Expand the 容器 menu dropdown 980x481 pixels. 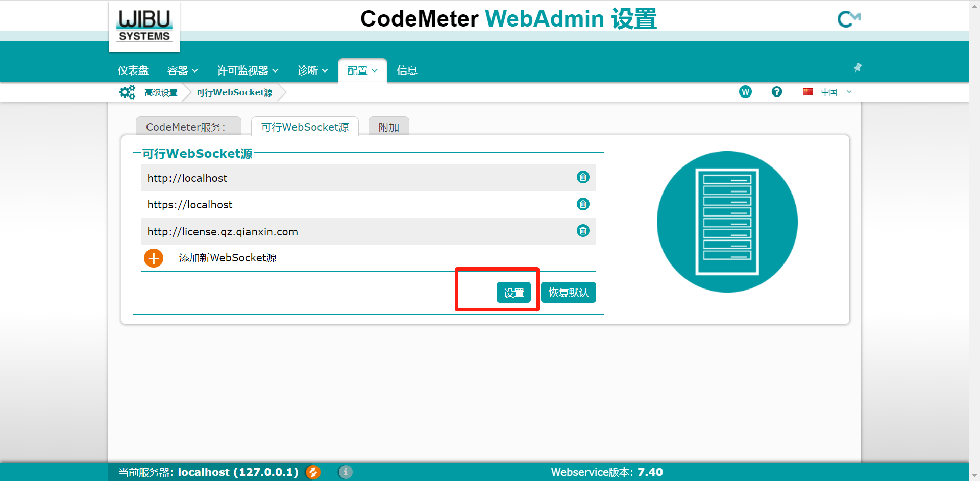pyautogui.click(x=183, y=70)
